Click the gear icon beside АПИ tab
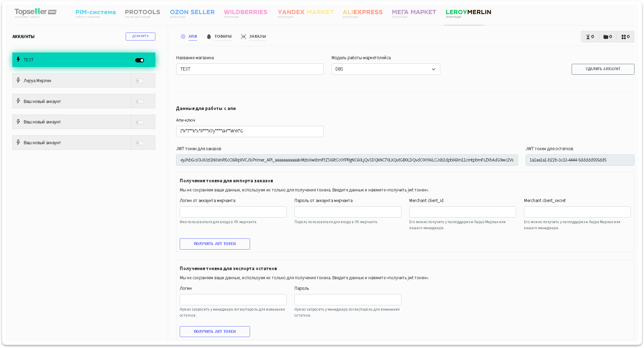This screenshot has width=644, height=348. pyautogui.click(x=183, y=37)
